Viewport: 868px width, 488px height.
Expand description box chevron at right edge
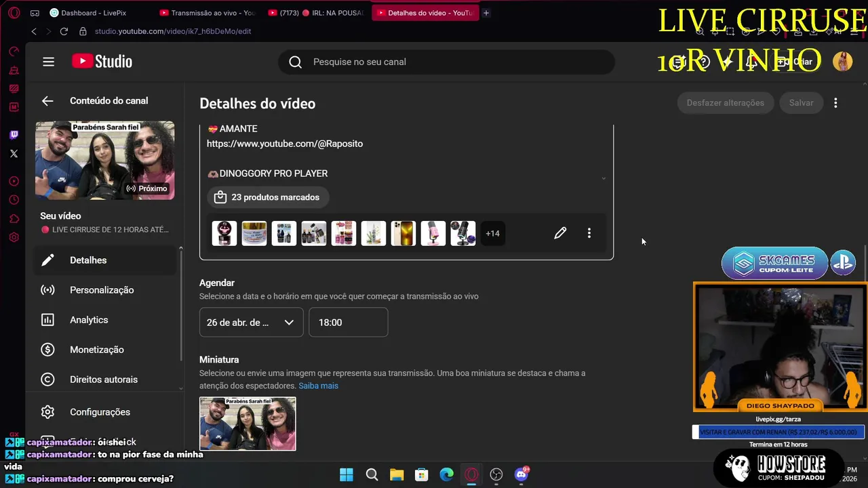coord(604,178)
